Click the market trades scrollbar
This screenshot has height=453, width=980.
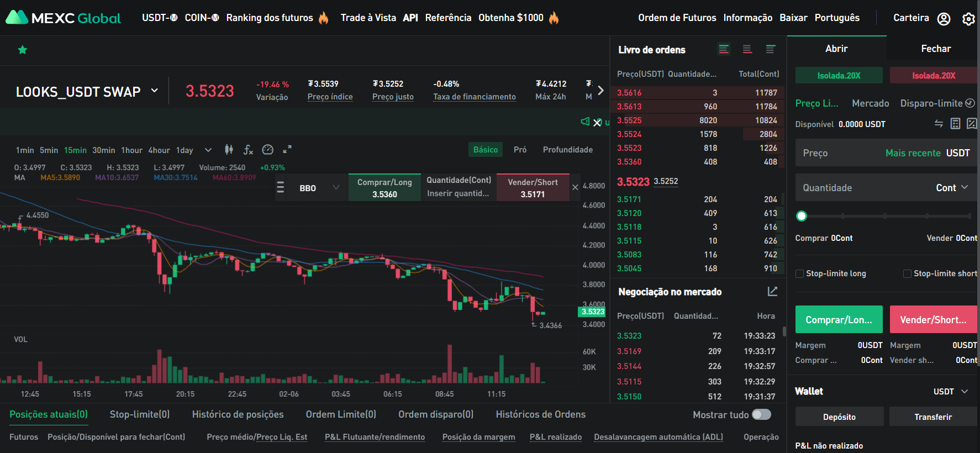coord(784,331)
